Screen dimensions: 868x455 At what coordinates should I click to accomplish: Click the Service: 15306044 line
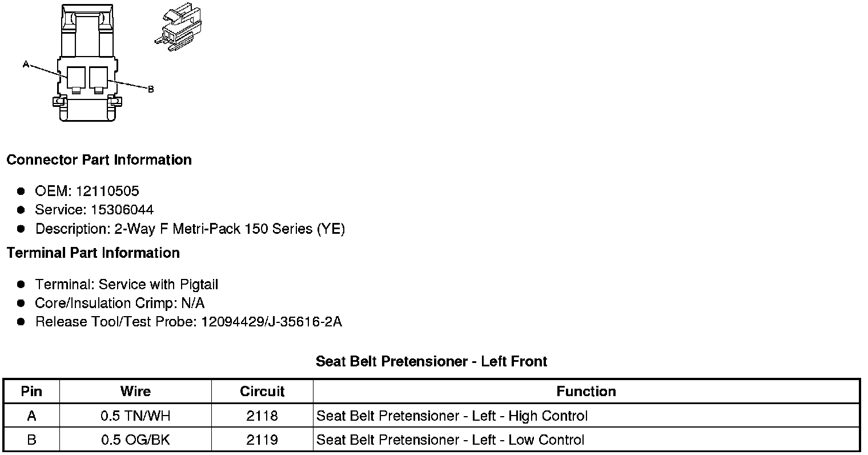click(x=94, y=210)
